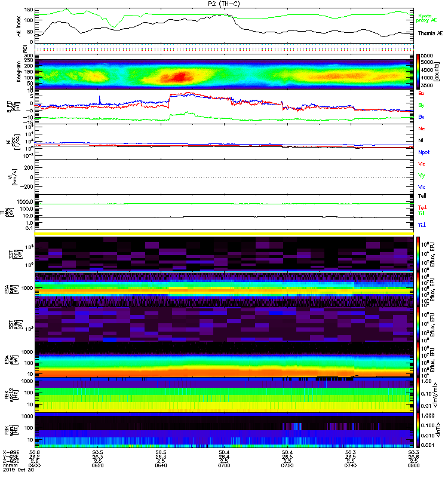Click the ROI row label
Viewport: 448px width, 478px height.
(x=25, y=48)
